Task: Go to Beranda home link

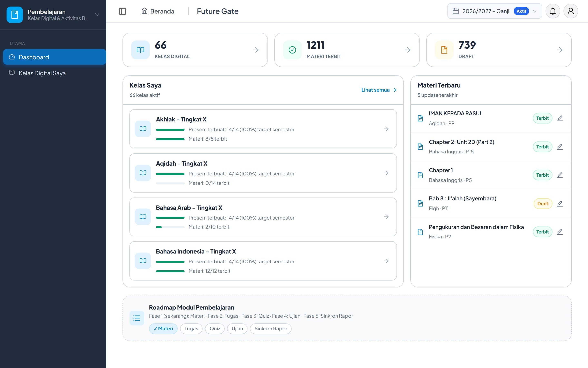Action: (x=158, y=11)
